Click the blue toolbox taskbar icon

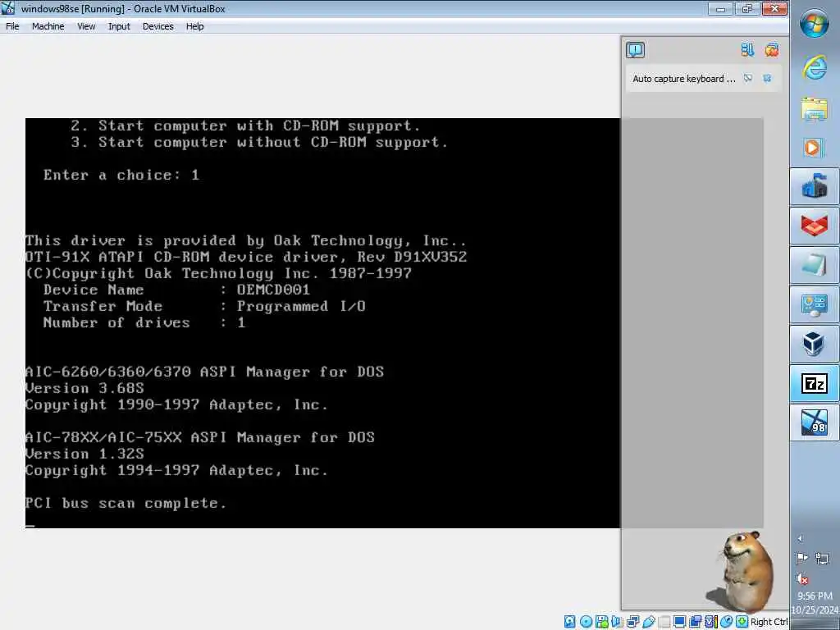click(815, 186)
